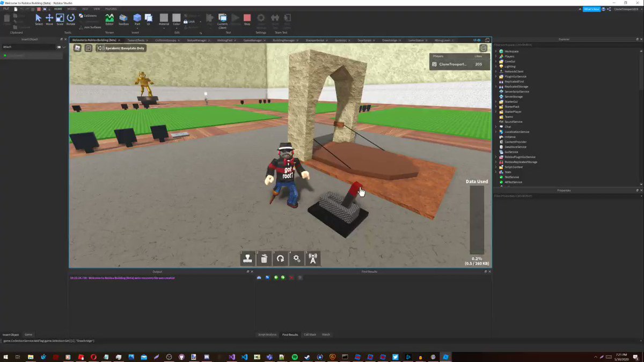Select Lighting in the Explorer

tap(510, 67)
